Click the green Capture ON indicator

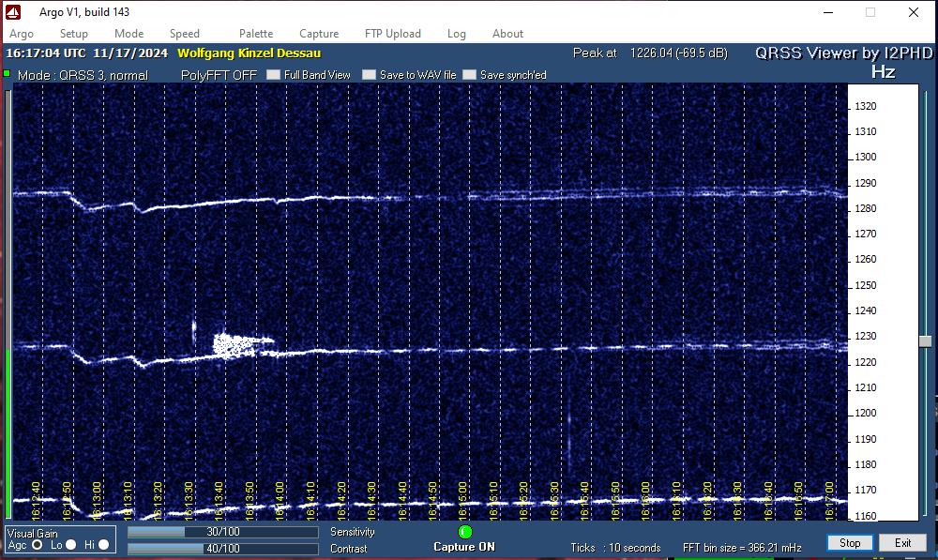(x=465, y=531)
